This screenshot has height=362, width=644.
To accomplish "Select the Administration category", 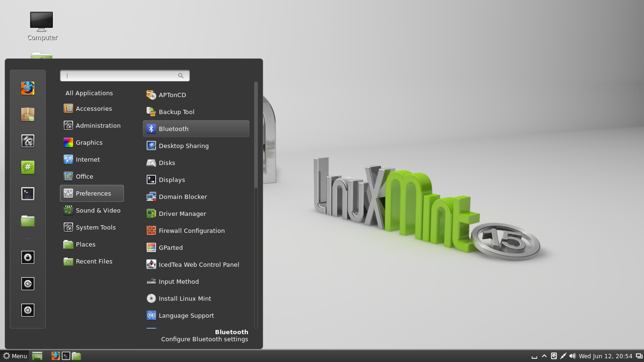I will (x=92, y=125).
